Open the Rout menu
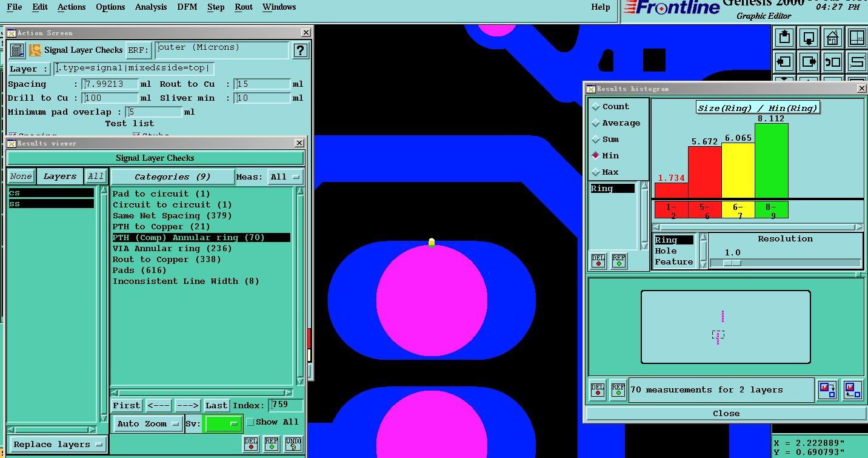This screenshot has width=868, height=458. click(x=244, y=7)
